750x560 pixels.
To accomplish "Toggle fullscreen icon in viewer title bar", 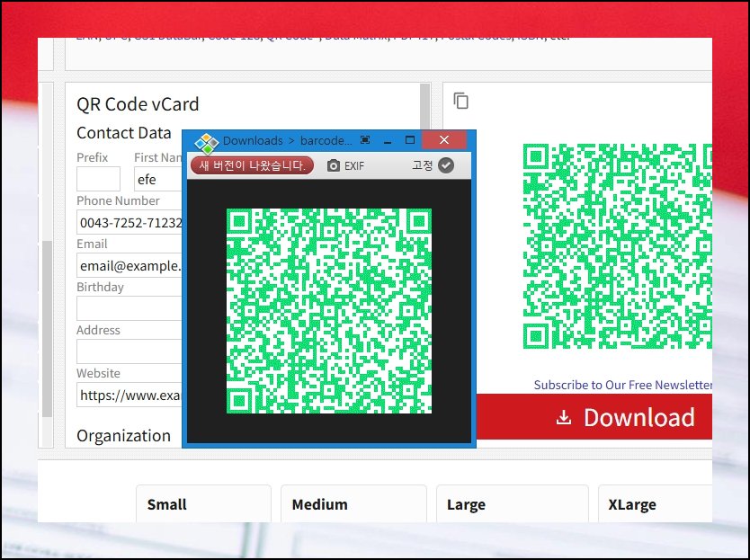I will click(365, 139).
